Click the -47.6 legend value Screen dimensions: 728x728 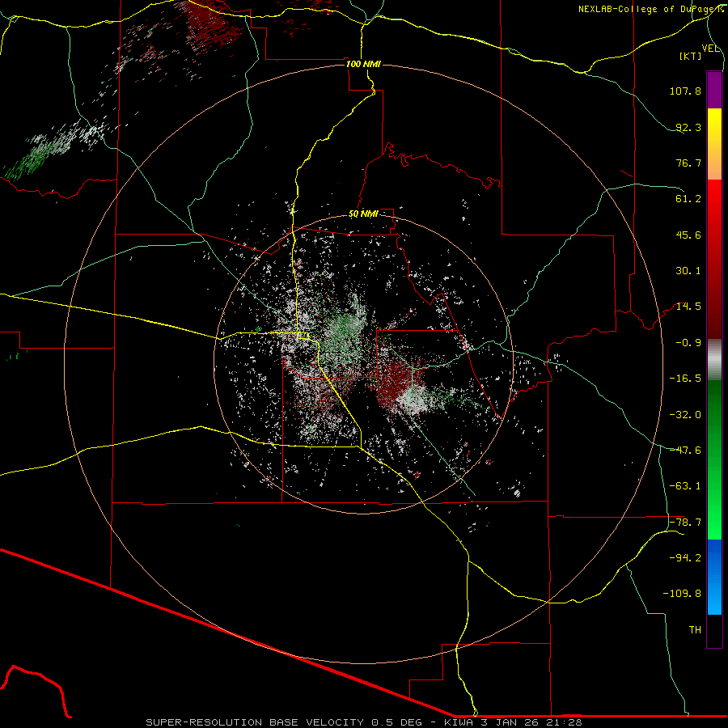(685, 451)
